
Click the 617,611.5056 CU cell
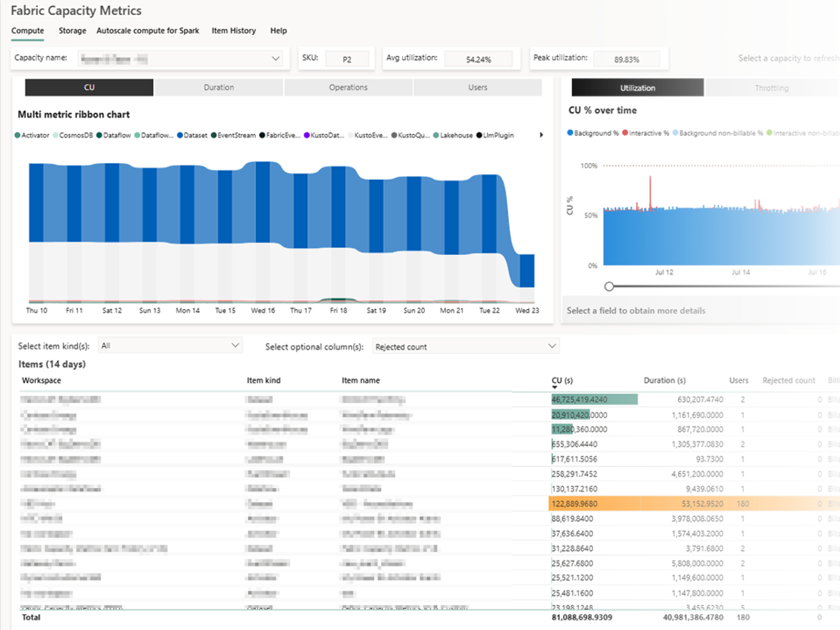pyautogui.click(x=574, y=459)
